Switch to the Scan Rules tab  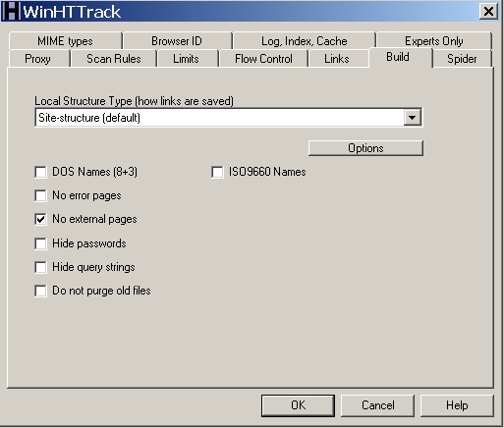[x=114, y=59]
